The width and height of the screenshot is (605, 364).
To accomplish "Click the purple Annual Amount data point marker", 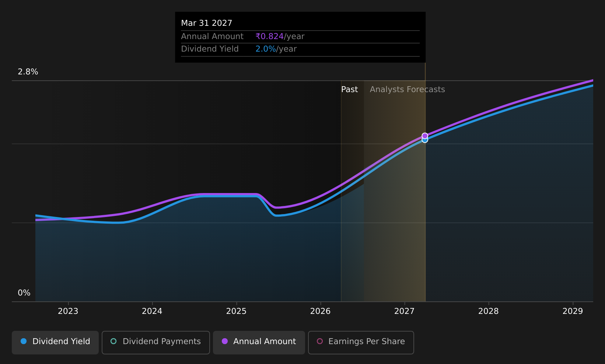I will 425,136.
